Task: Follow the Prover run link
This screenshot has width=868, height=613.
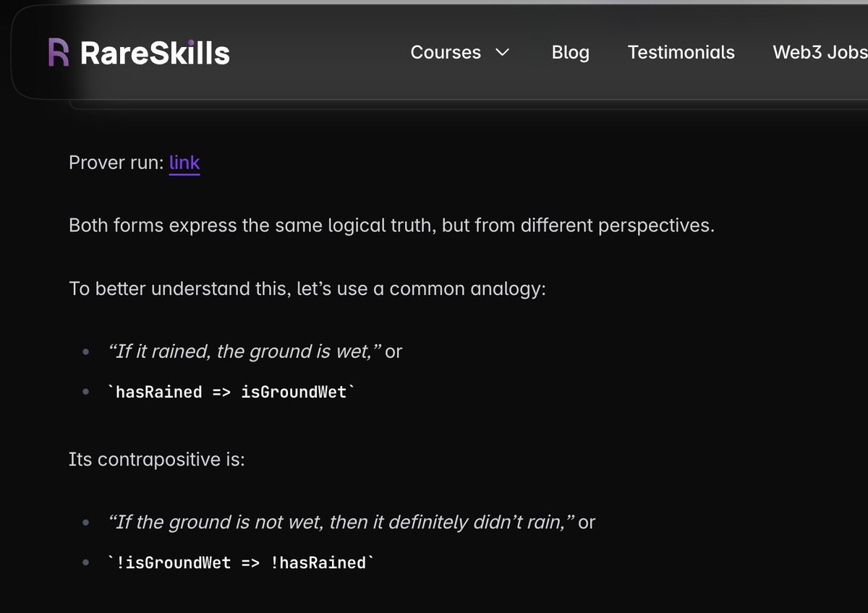Action: tap(184, 163)
